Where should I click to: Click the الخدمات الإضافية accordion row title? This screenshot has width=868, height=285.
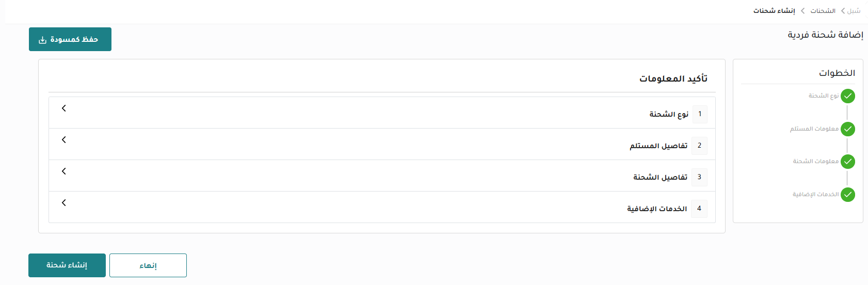656,209
